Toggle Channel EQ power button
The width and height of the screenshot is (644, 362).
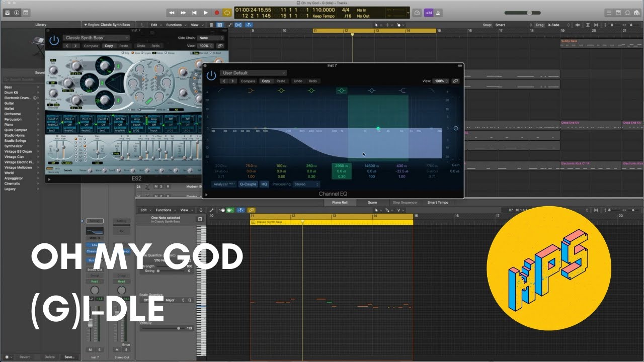(211, 76)
